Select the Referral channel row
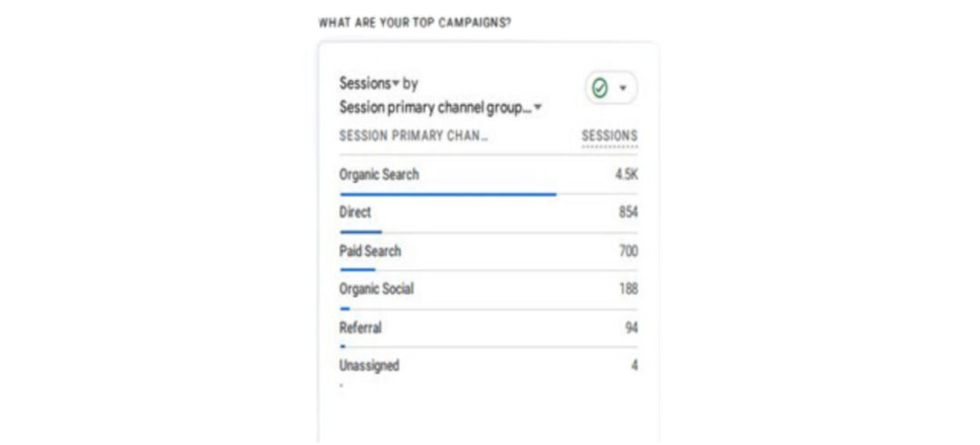 tap(489, 328)
